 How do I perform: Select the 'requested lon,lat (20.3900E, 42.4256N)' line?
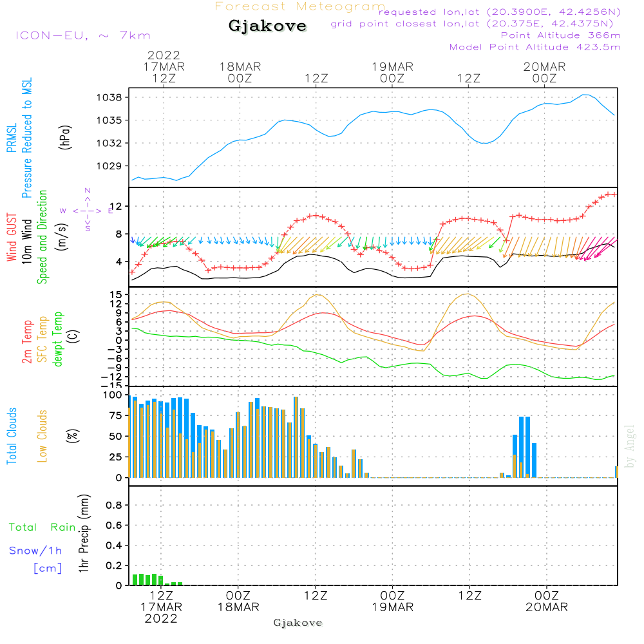click(500, 12)
